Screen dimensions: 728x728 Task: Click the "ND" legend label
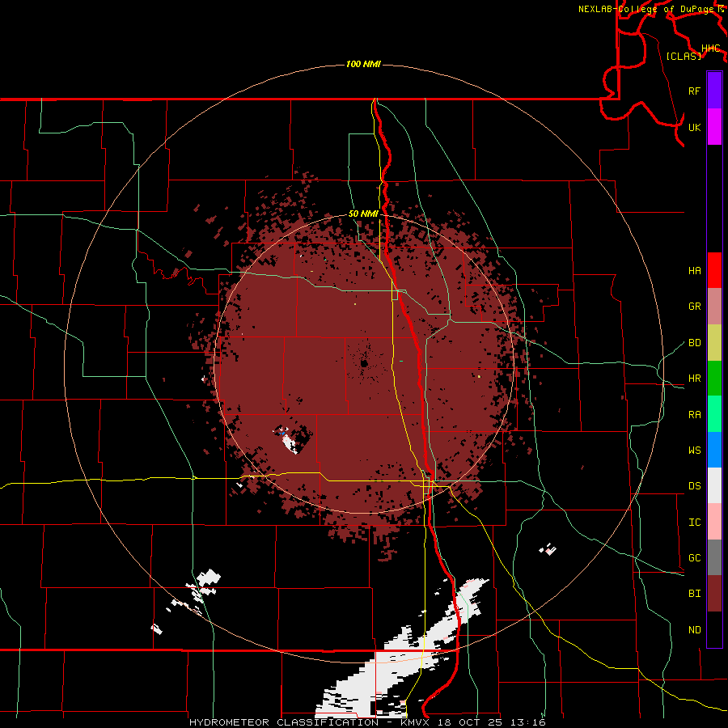[694, 630]
